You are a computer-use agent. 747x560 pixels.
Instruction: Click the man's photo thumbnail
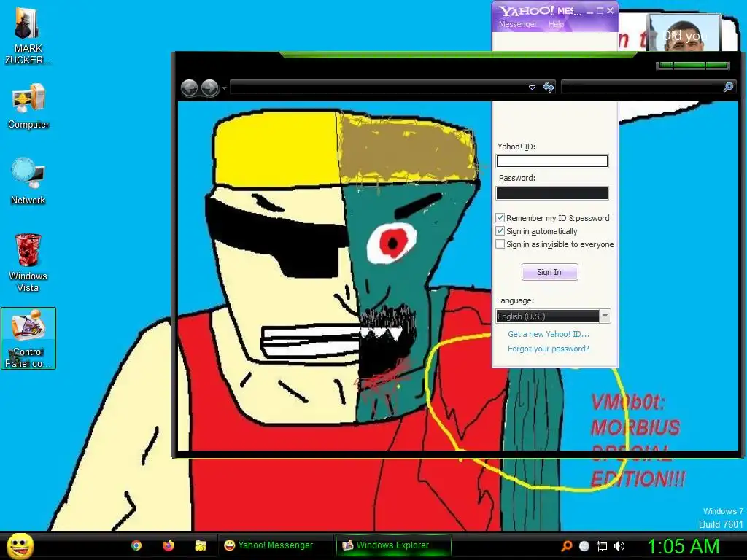tap(683, 32)
